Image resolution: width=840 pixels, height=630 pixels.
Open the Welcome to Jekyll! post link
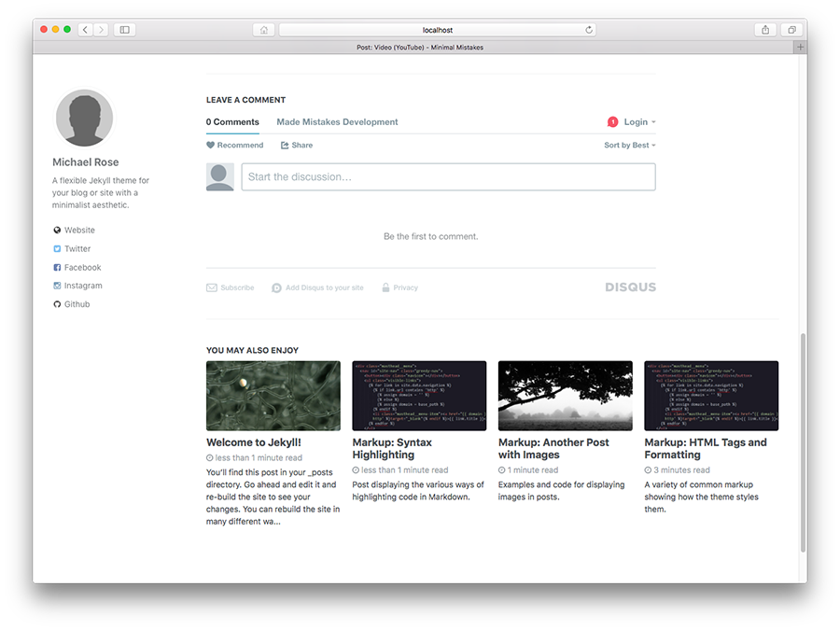coord(254,441)
